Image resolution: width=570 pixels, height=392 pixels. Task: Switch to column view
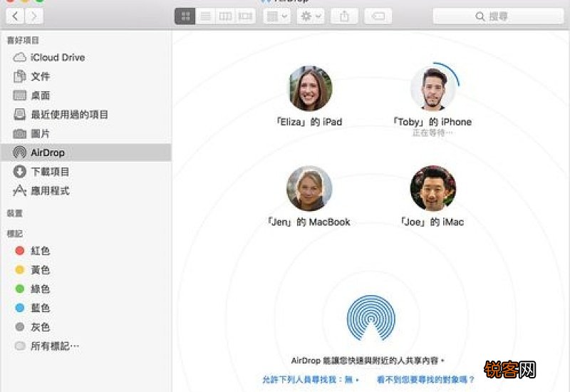coord(225,16)
